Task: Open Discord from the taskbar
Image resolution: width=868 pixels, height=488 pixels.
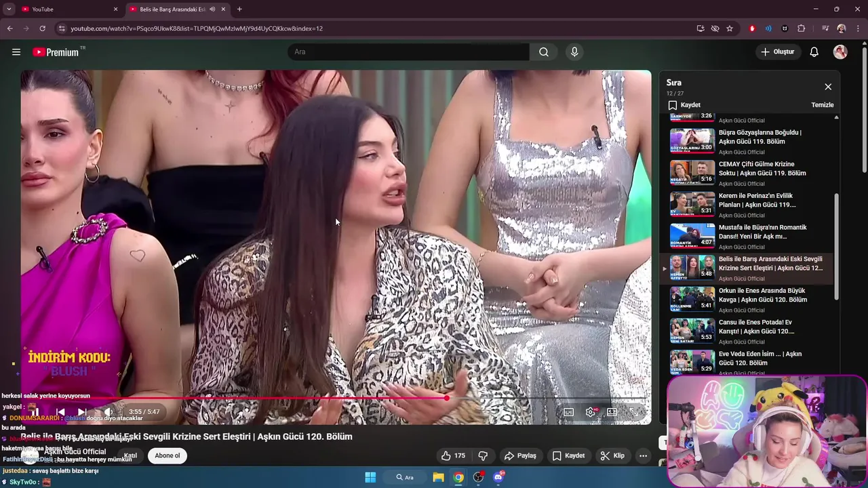Action: coord(498,477)
